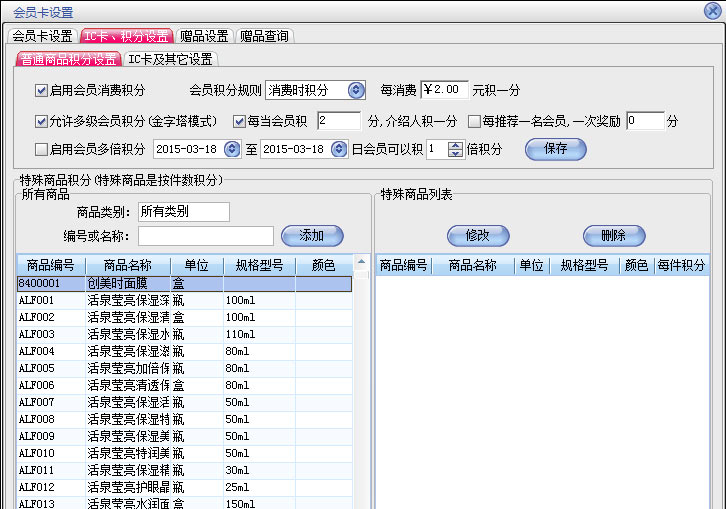This screenshot has height=509, width=726.
Task: Click the 添加 button
Action: point(312,236)
